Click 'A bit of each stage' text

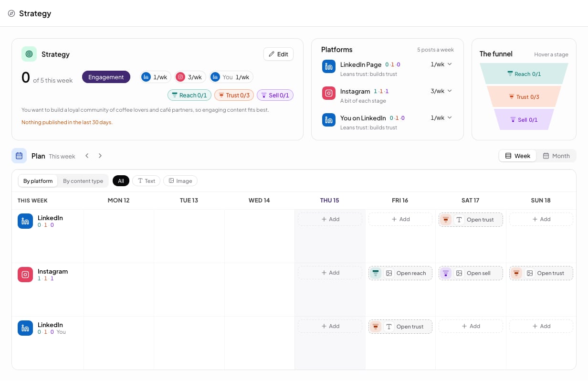click(363, 101)
